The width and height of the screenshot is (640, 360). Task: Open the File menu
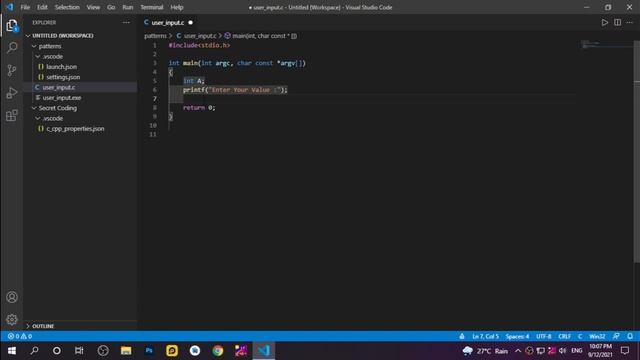(x=25, y=7)
